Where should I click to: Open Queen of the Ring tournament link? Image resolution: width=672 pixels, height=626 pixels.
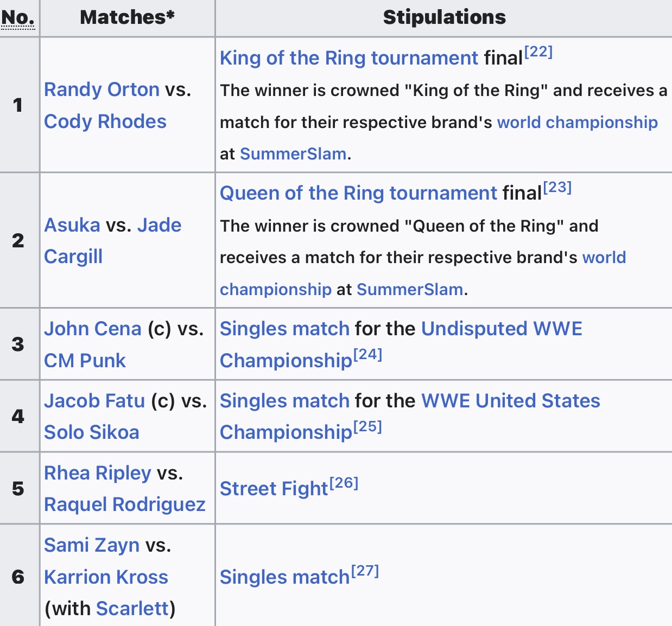359,193
